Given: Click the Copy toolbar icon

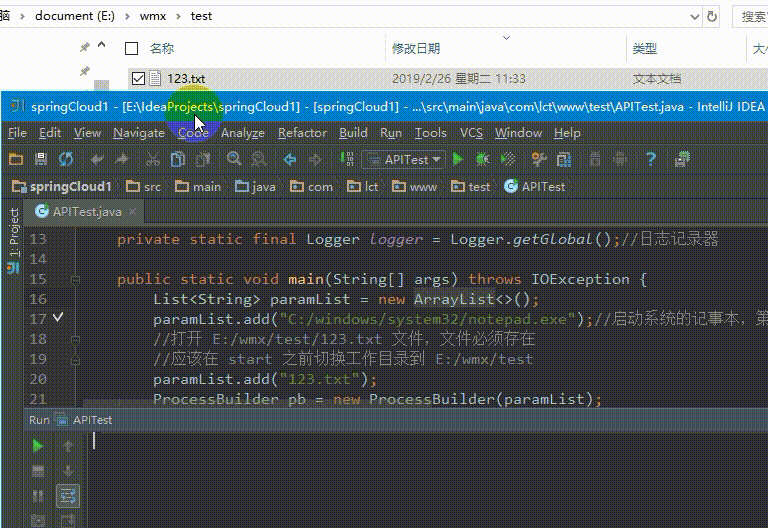Looking at the screenshot, I should click(178, 159).
